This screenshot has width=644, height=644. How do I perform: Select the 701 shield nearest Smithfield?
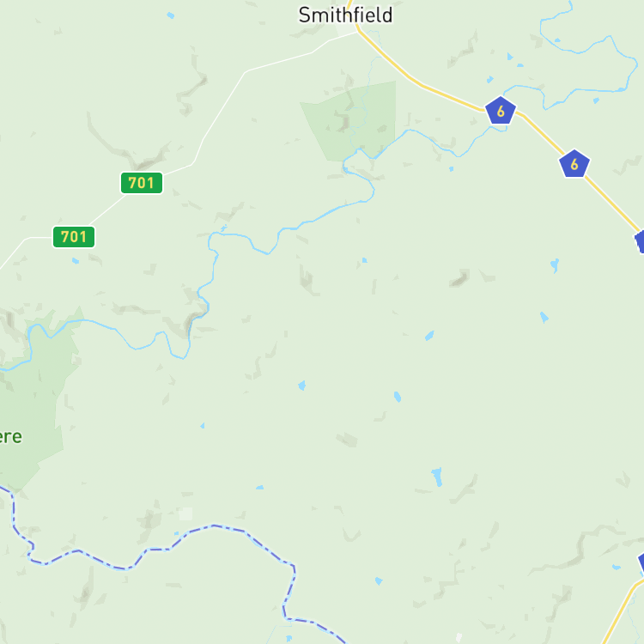[142, 183]
